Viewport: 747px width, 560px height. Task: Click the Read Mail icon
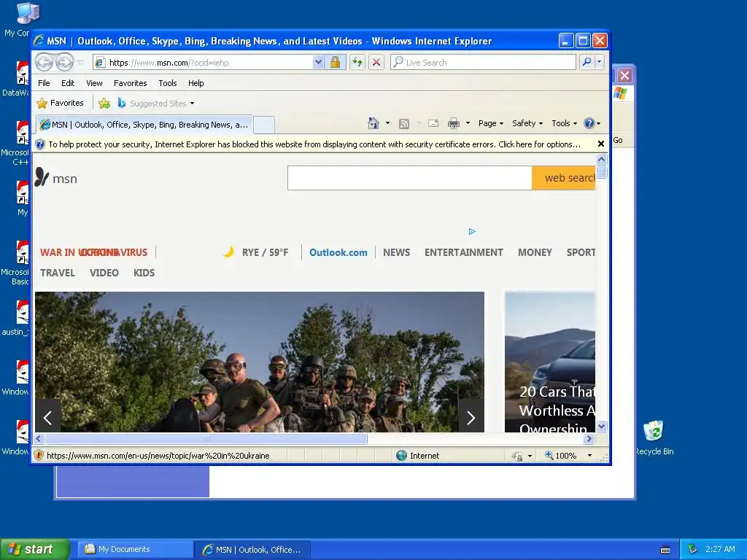click(433, 123)
